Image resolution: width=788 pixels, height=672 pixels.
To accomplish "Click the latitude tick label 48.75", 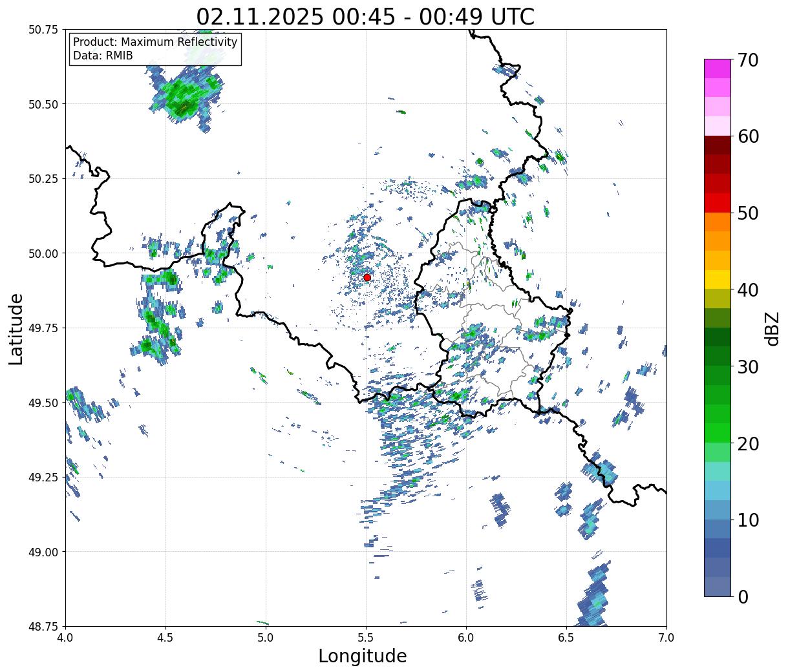I will pos(43,626).
